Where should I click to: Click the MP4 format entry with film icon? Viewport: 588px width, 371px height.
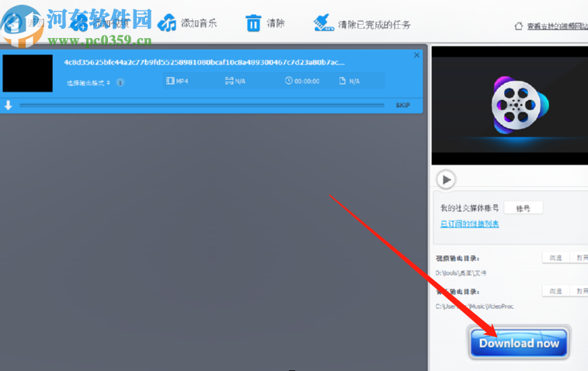point(177,81)
